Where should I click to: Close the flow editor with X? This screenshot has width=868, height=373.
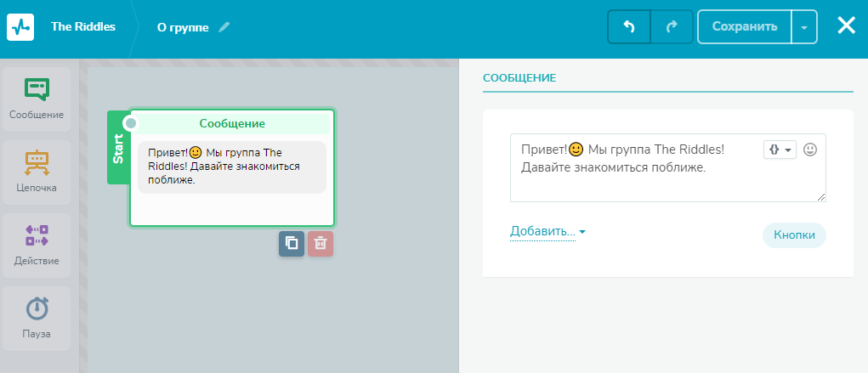846,26
